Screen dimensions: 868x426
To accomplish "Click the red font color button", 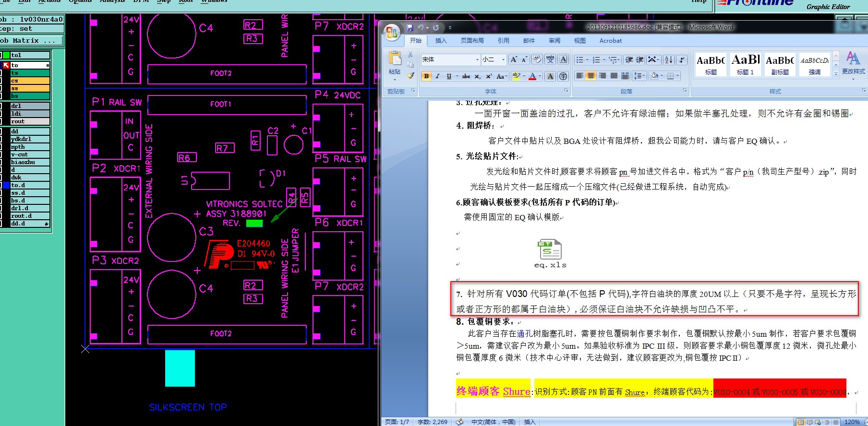I will [x=532, y=76].
